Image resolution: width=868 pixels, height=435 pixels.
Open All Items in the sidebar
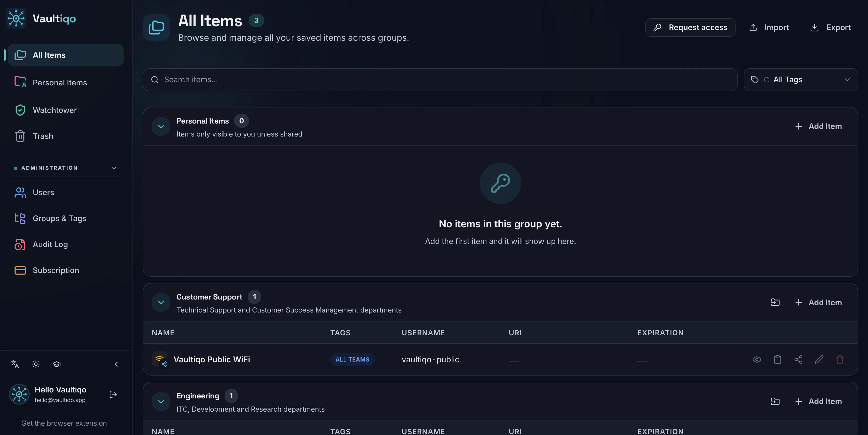[66, 55]
